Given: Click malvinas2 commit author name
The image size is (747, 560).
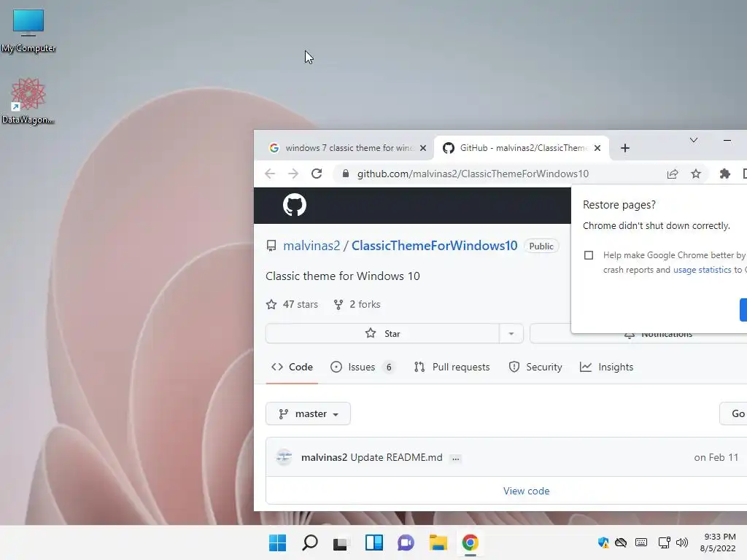Looking at the screenshot, I should (x=324, y=458).
